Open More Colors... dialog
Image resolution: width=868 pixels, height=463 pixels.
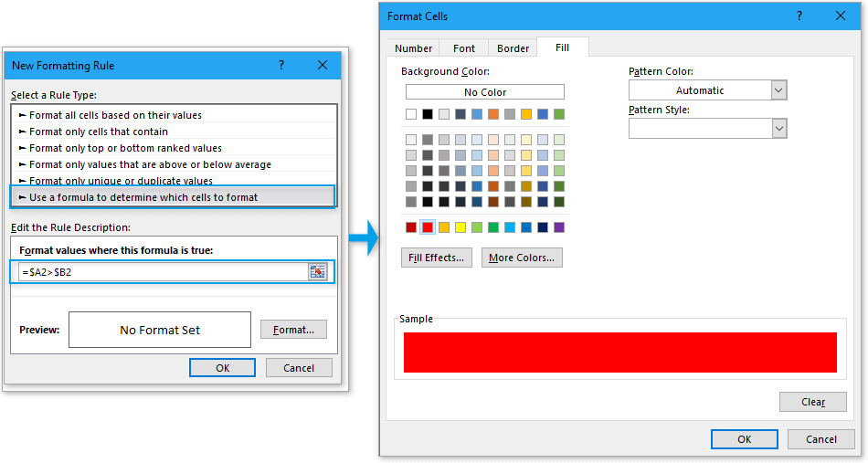[x=522, y=258]
